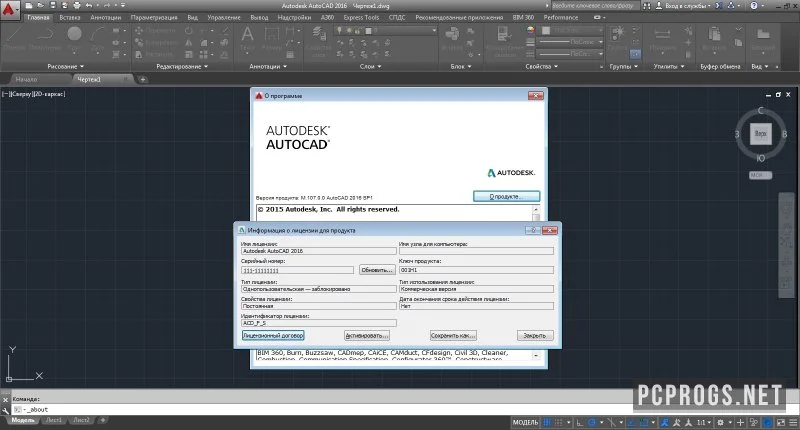
Task: Select the Arc tool in the Рисование panel
Action: pos(97,36)
